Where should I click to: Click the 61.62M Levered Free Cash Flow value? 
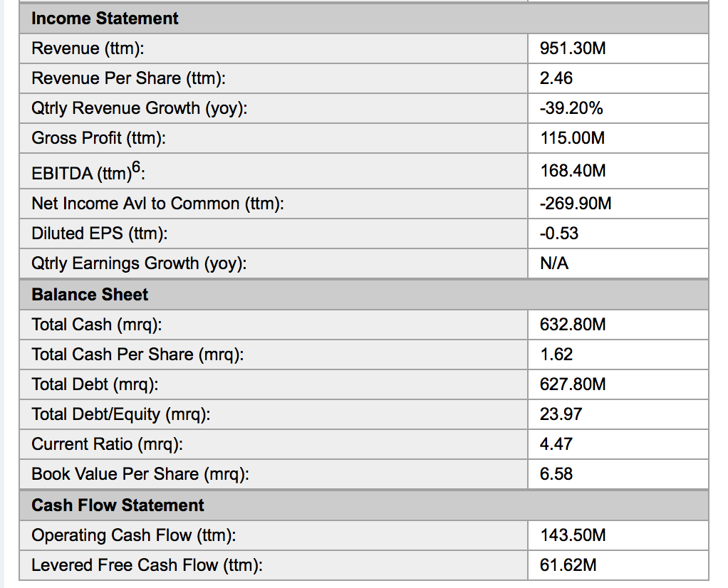click(568, 565)
